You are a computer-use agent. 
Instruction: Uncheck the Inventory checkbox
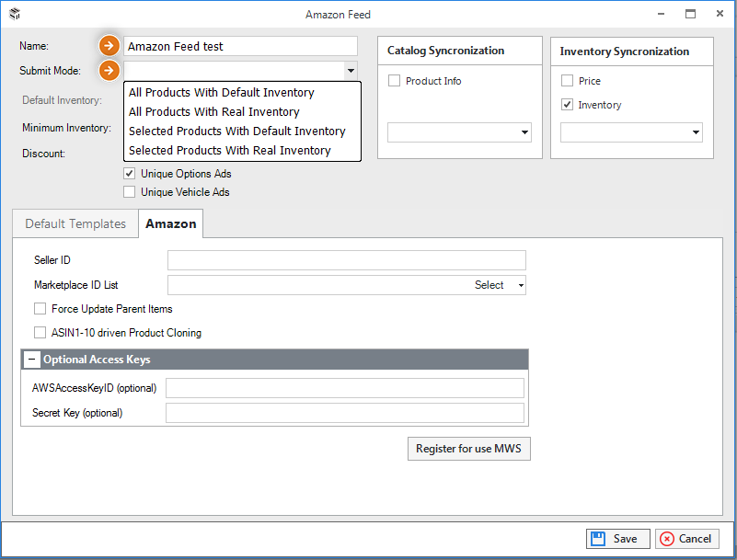567,104
